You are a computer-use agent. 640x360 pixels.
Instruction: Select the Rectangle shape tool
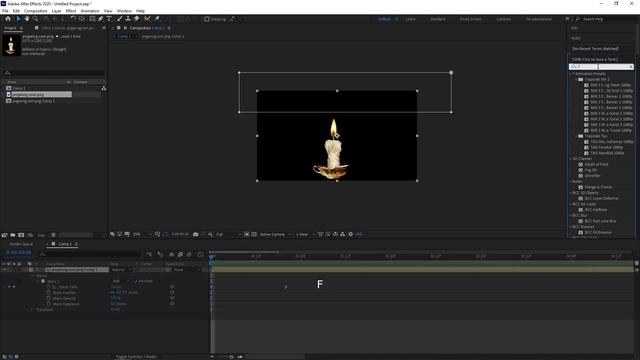[92, 19]
